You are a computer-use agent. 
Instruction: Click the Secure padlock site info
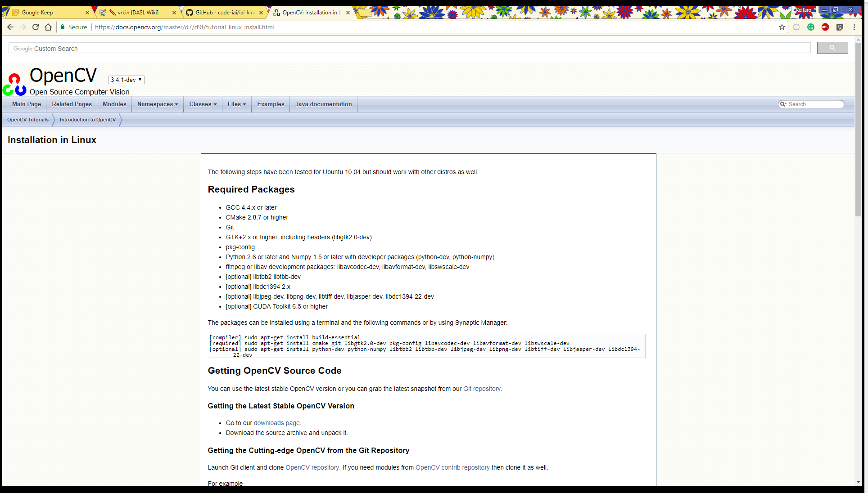(x=74, y=27)
